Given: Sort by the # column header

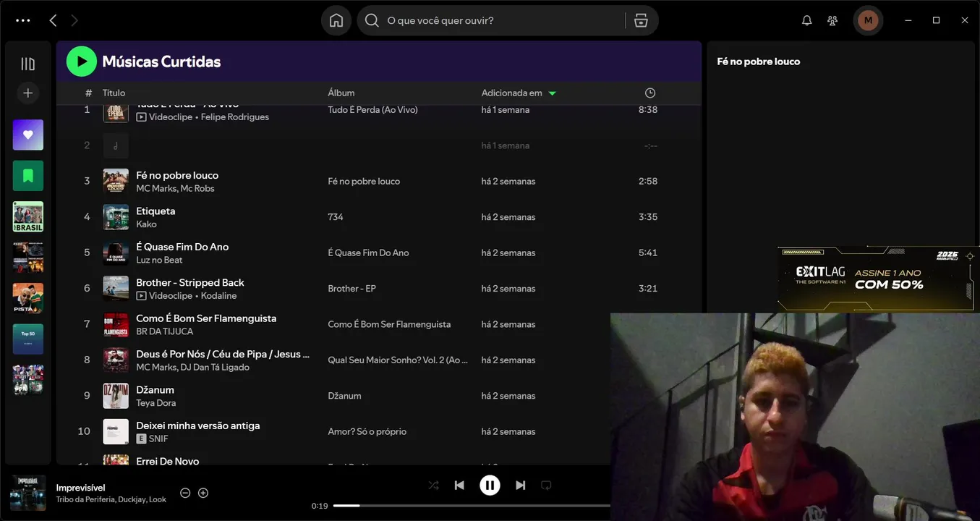Looking at the screenshot, I should click(88, 93).
